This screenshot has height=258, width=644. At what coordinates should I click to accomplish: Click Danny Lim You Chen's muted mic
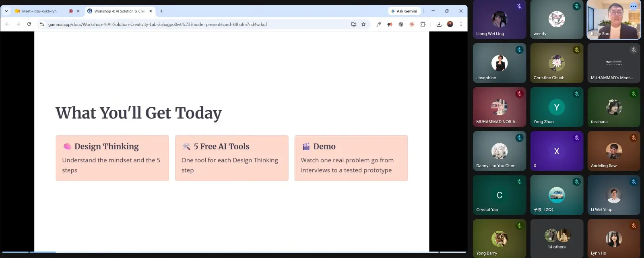coord(519,138)
